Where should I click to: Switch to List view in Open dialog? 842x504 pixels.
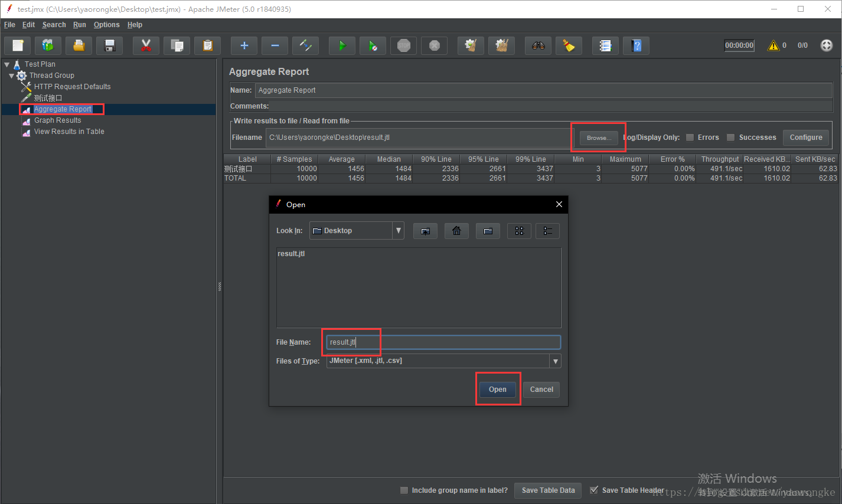click(519, 231)
